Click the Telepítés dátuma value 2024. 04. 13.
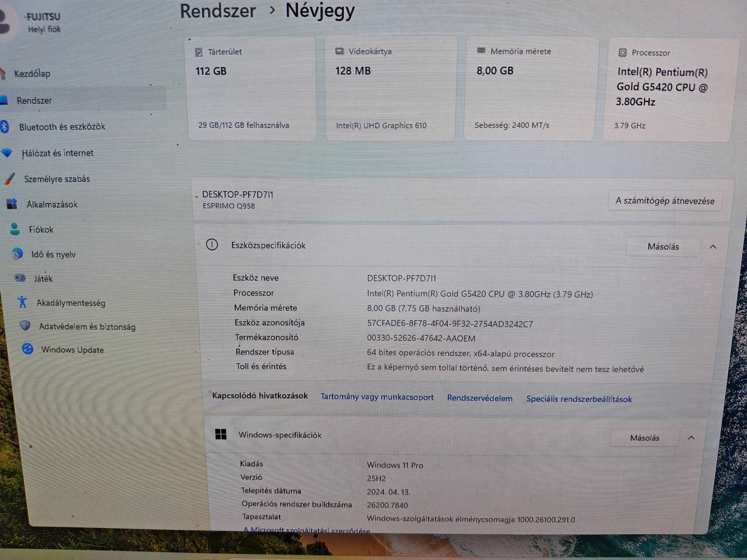The width and height of the screenshot is (747, 560). tap(388, 492)
